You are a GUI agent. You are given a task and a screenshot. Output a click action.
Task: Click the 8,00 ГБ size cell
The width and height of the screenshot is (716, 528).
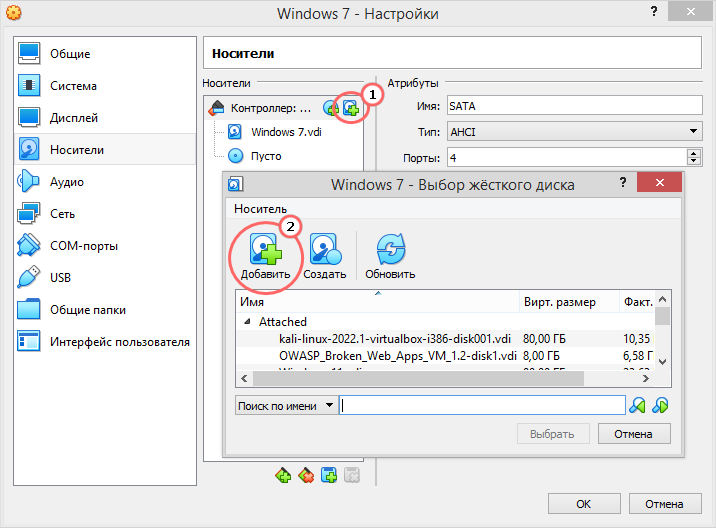click(542, 356)
